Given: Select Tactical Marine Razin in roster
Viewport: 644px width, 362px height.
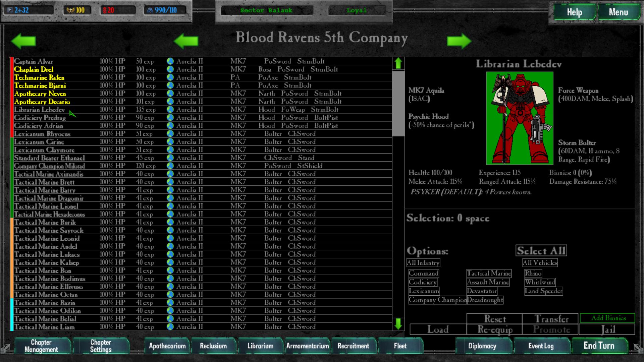Looking at the screenshot, I should tap(203, 303).
